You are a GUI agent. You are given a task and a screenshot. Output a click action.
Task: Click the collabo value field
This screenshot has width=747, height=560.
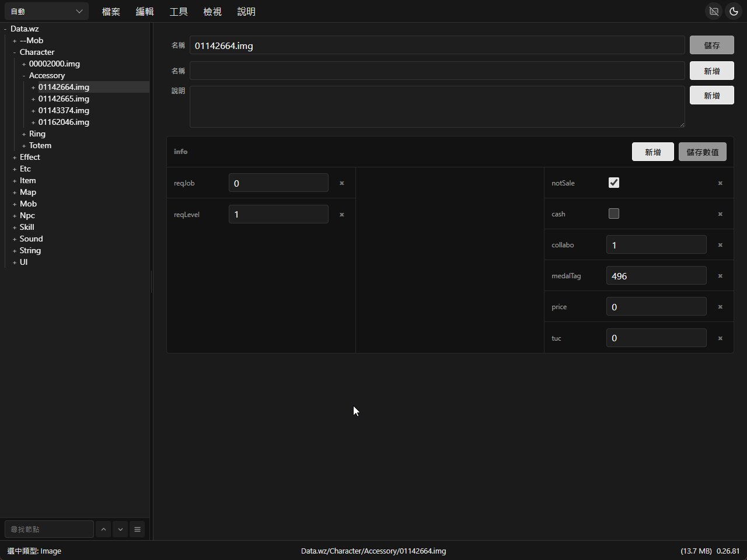point(657,244)
